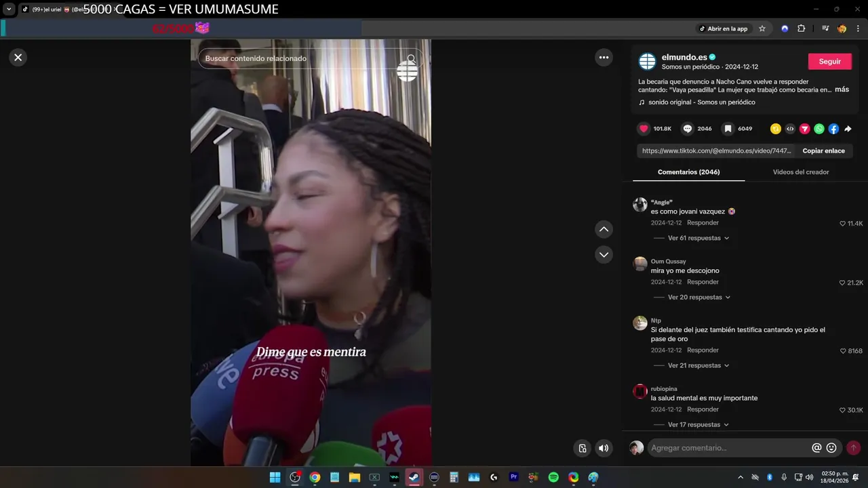
Task: Open taskbar volume speaker icon
Action: point(809,477)
